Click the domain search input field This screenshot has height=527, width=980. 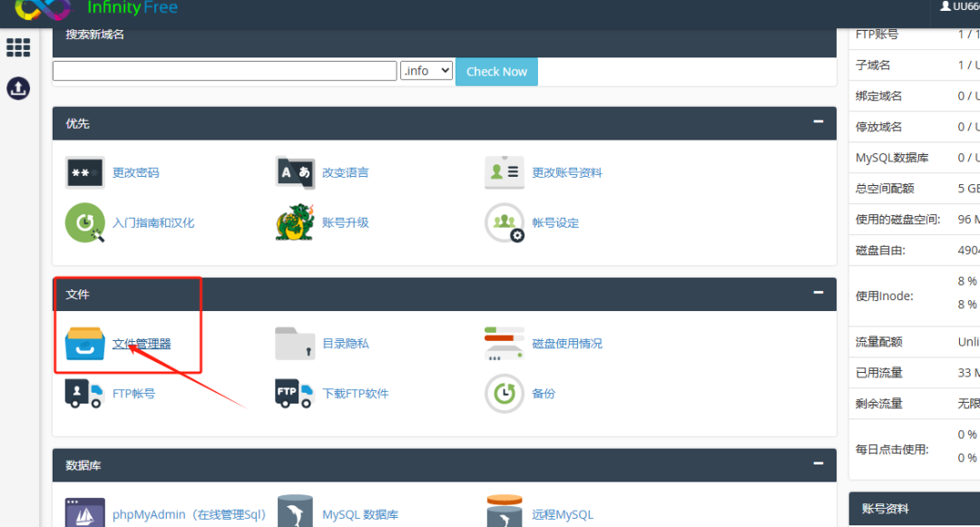pyautogui.click(x=224, y=71)
